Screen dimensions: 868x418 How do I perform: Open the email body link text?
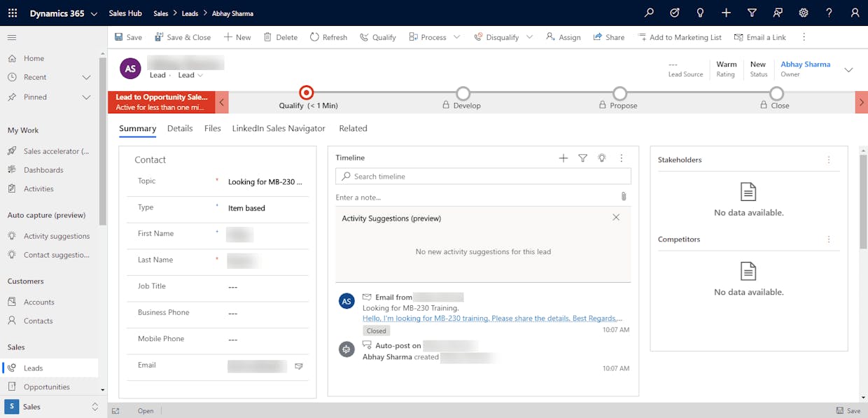pos(492,318)
